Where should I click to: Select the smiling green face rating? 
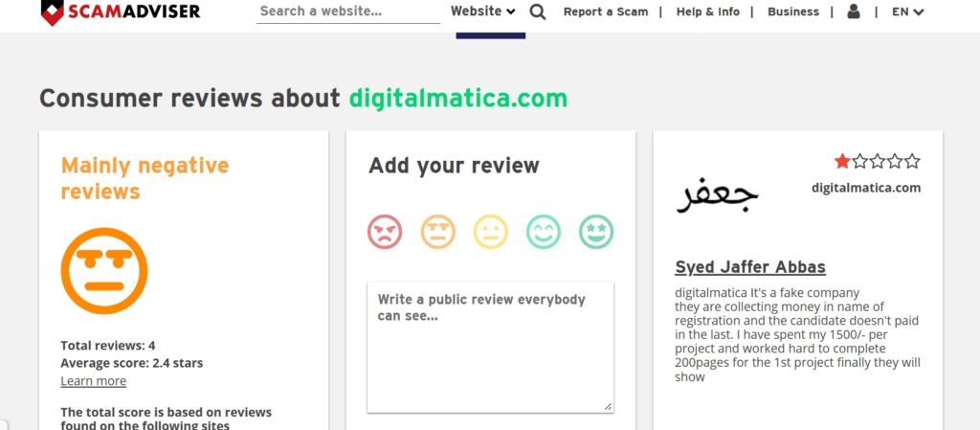coord(544,232)
